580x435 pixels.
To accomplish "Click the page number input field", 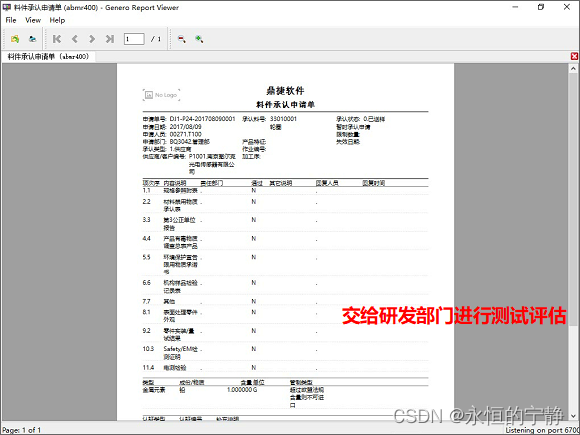I will (134, 39).
